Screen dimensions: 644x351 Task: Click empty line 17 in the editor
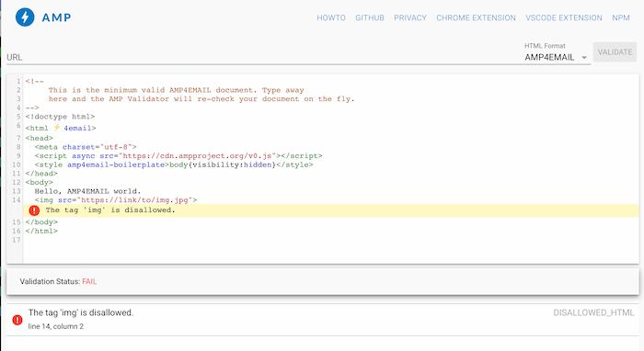coord(331,241)
